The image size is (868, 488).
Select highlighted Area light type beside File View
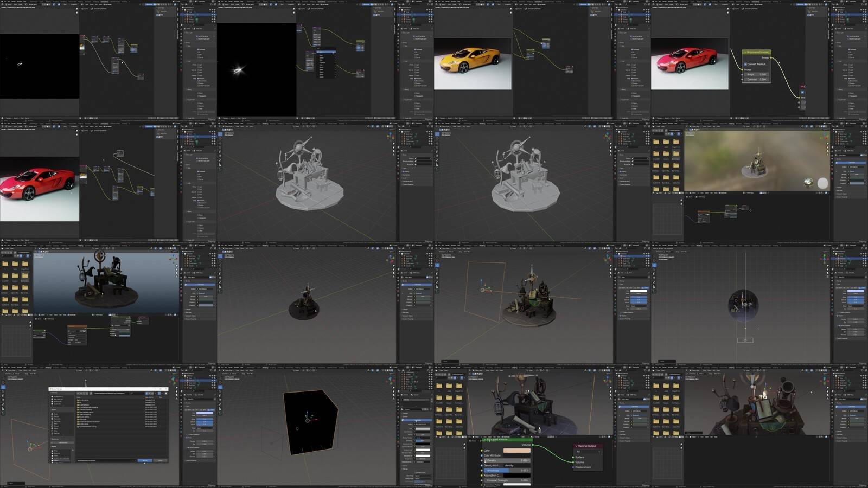coord(212,410)
